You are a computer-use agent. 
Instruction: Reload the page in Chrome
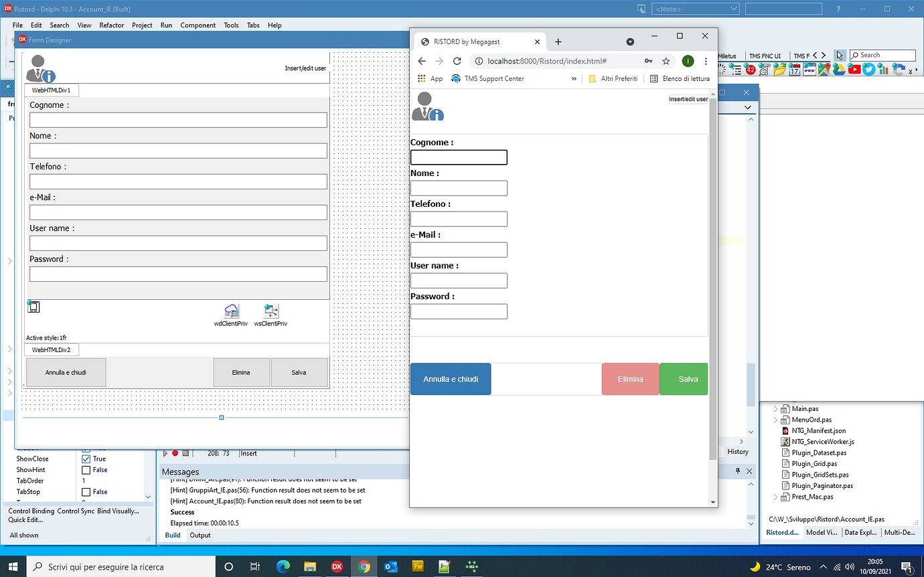pyautogui.click(x=457, y=61)
